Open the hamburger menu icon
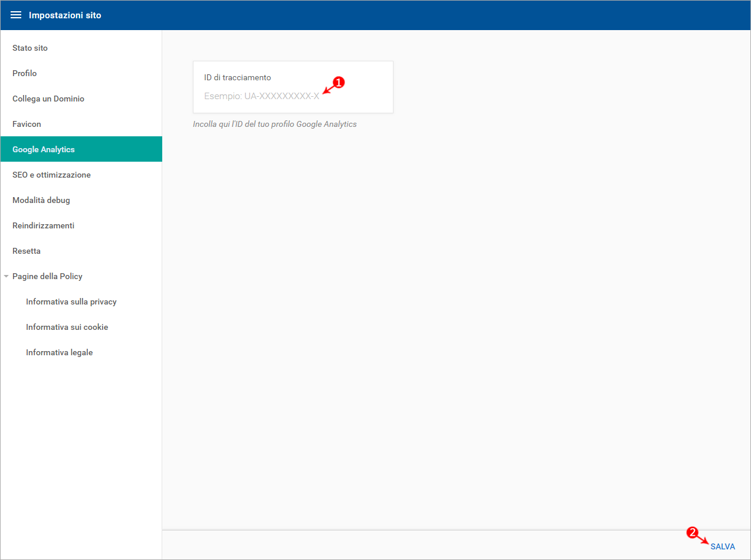The image size is (751, 560). 16,15
